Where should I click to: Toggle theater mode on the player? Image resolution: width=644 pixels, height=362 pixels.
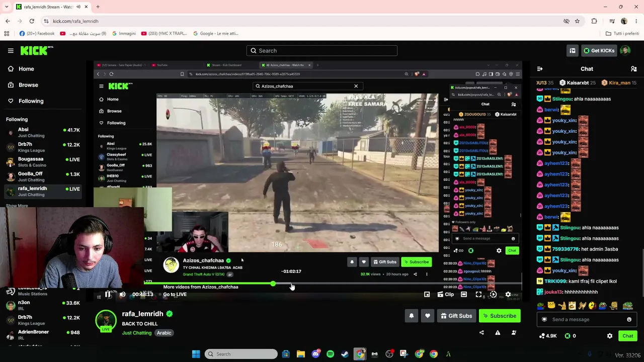[x=464, y=295]
